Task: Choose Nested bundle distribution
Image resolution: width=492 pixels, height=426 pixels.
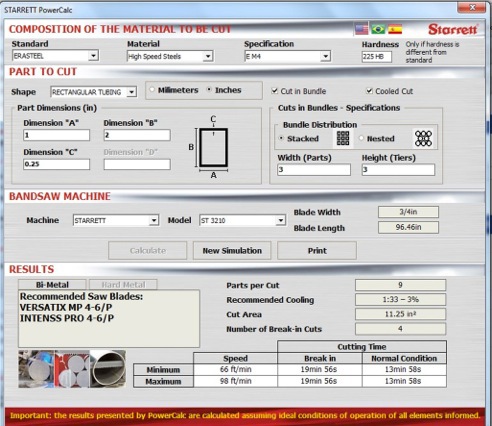Action: pos(361,138)
